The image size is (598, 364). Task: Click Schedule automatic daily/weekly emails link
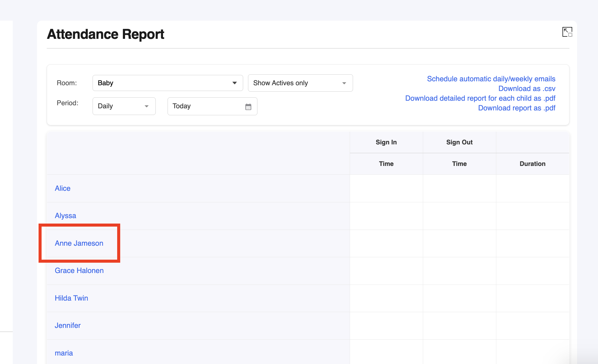[x=491, y=79]
